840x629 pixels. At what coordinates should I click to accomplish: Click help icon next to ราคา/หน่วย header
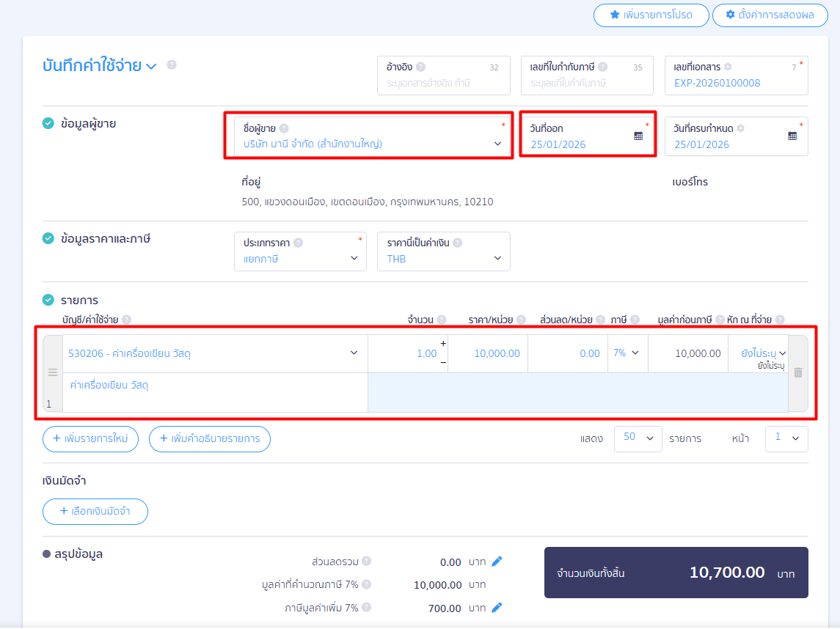(x=522, y=320)
